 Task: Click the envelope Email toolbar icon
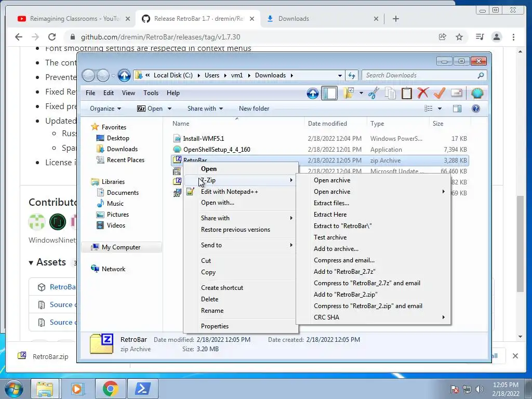pos(456,93)
